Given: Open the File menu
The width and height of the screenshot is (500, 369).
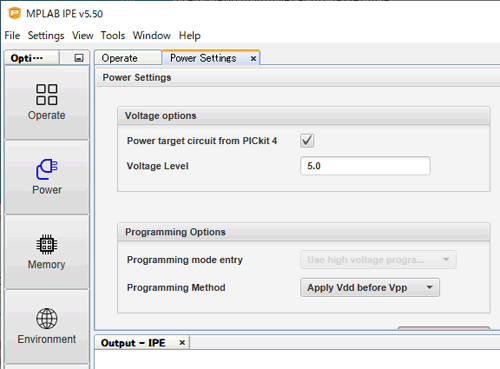Looking at the screenshot, I should [12, 35].
